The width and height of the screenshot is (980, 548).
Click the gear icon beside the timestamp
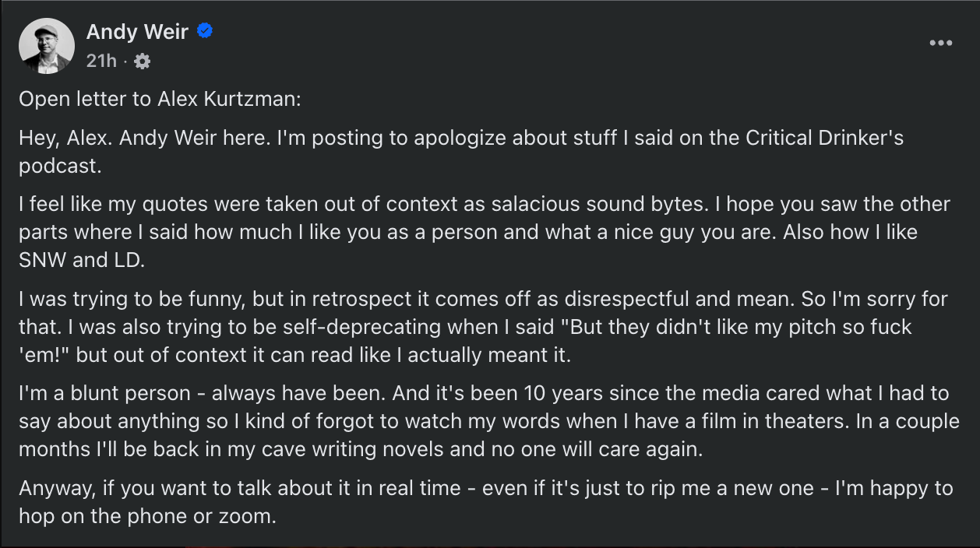click(x=143, y=60)
